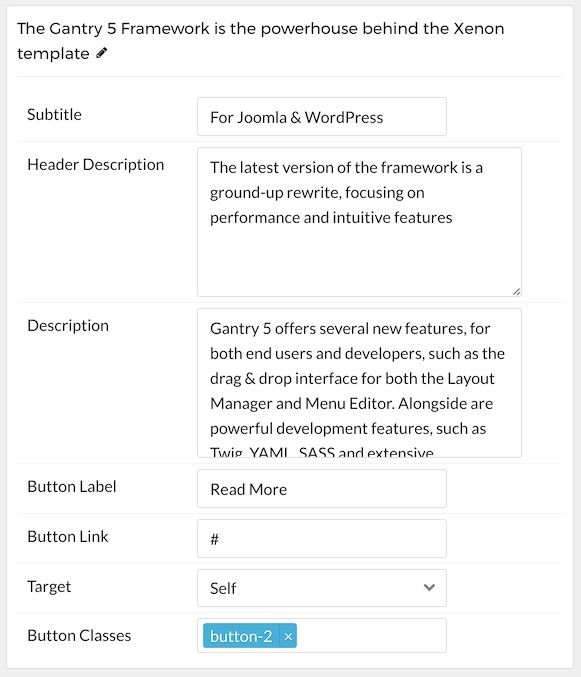Open the Target dropdown set to Self

click(x=322, y=588)
